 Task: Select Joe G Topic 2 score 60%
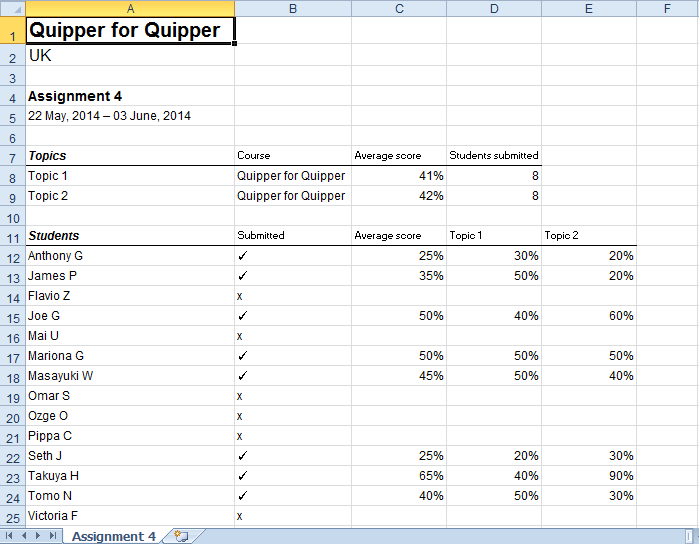(x=589, y=316)
